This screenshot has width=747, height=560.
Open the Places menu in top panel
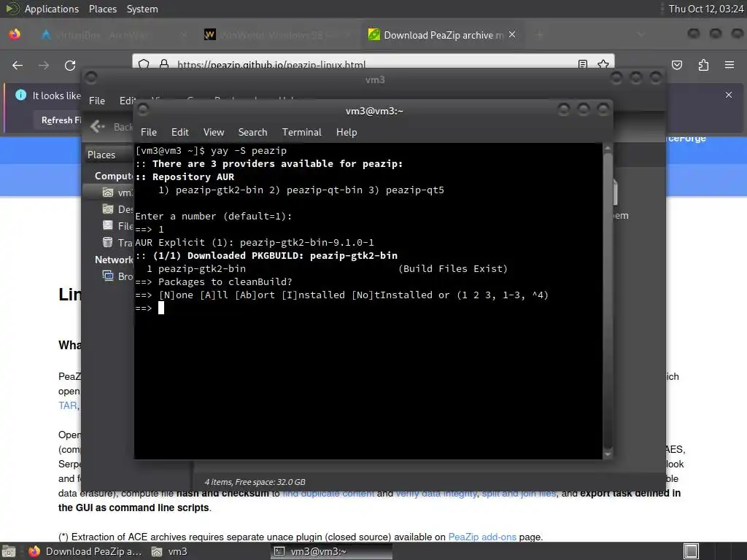(x=102, y=9)
